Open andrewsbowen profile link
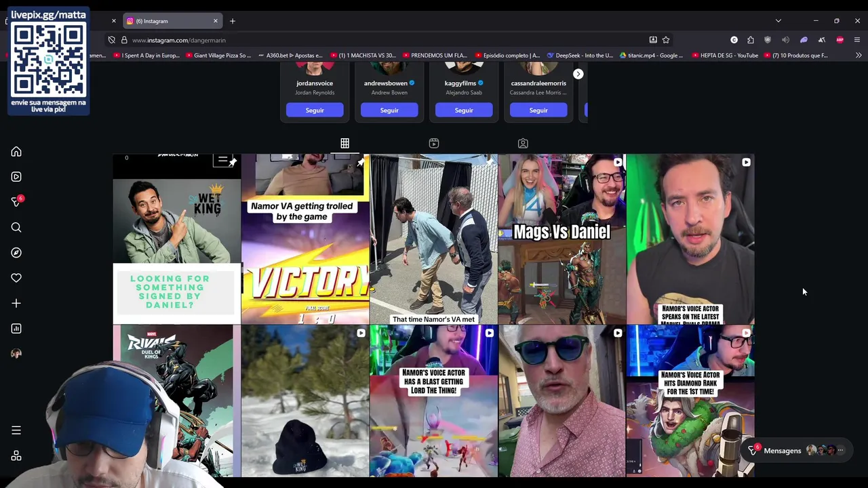Viewport: 868px width, 488px height. coord(385,83)
